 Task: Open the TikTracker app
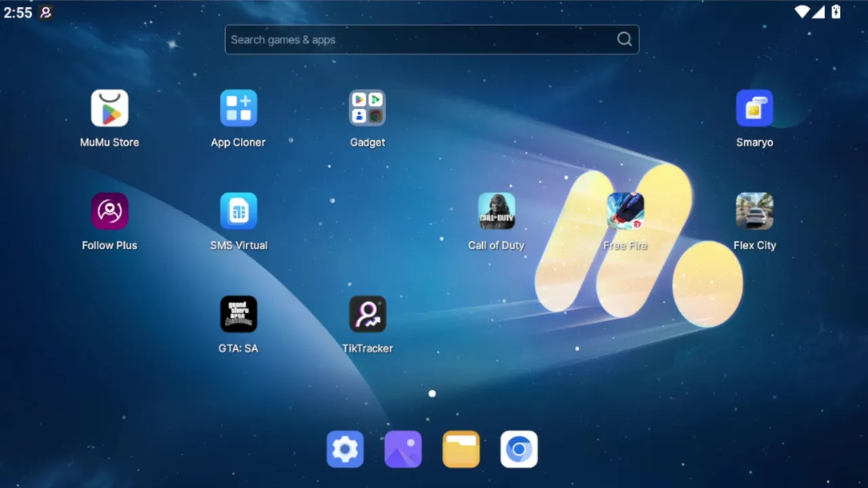coord(368,314)
